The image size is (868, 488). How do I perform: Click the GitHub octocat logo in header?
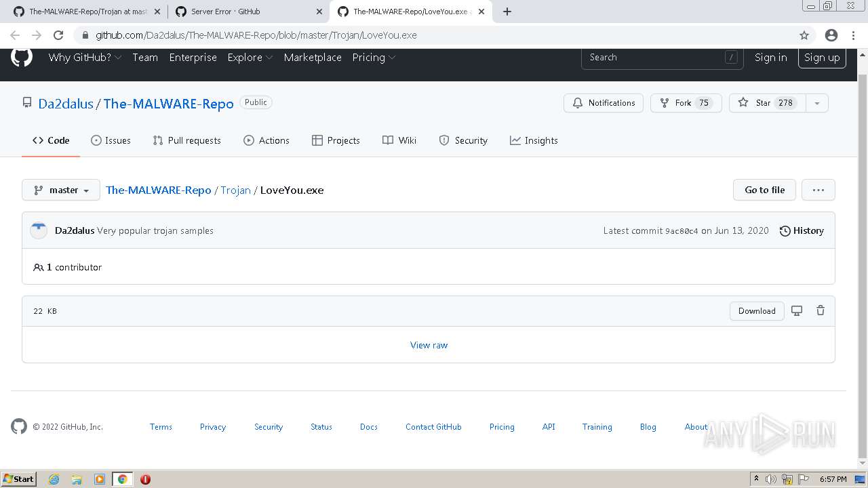(22, 57)
